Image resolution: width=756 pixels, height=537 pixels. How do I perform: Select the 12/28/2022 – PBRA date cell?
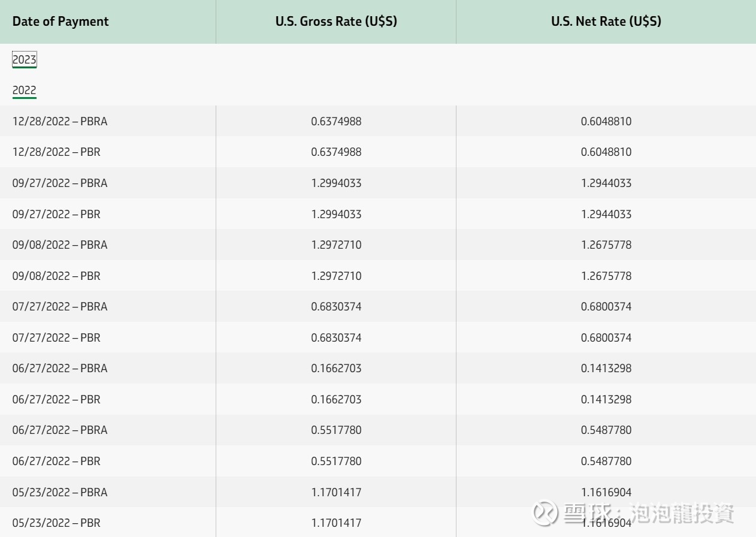click(60, 121)
